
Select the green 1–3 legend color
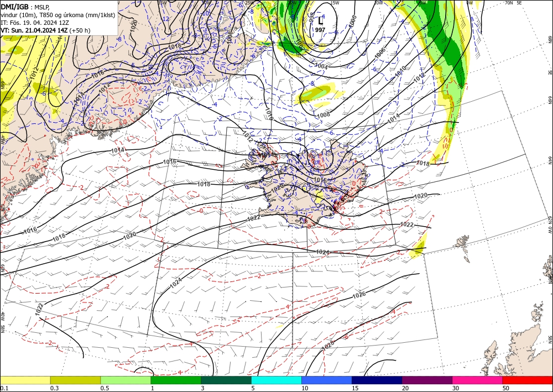[176, 380]
